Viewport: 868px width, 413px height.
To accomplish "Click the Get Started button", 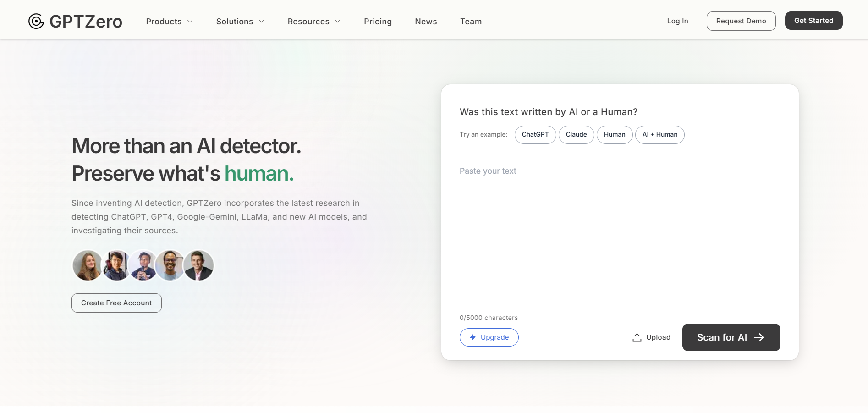I will 813,21.
